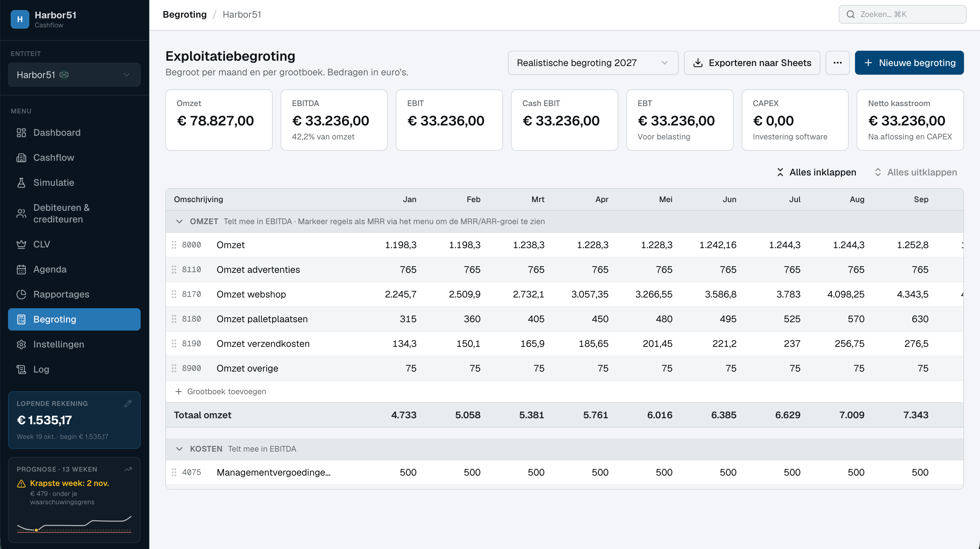Open Log in the sidebar

pyautogui.click(x=74, y=370)
